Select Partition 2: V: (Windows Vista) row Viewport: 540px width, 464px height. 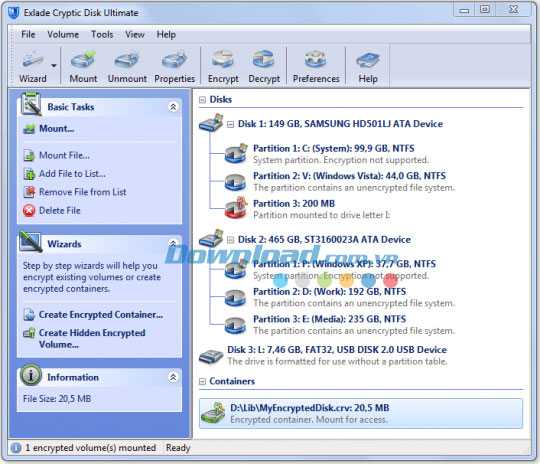tap(354, 182)
